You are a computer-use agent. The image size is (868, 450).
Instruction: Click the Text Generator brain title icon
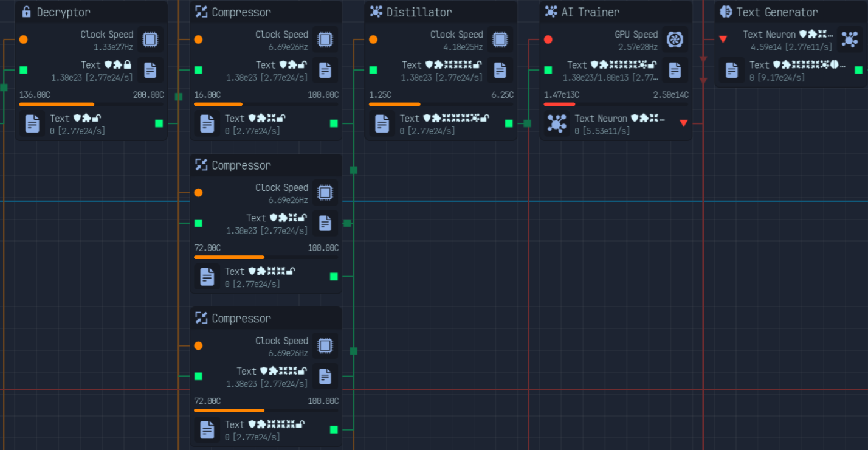click(x=726, y=12)
